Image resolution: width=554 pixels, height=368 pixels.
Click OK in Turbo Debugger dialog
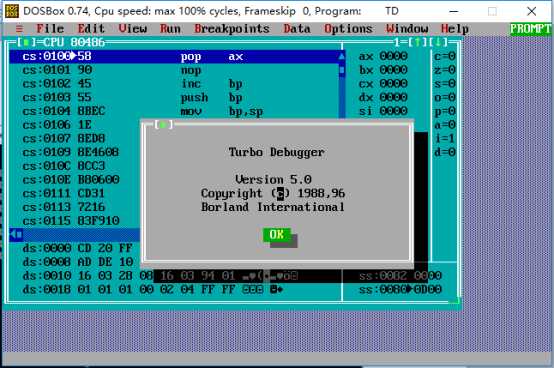277,235
